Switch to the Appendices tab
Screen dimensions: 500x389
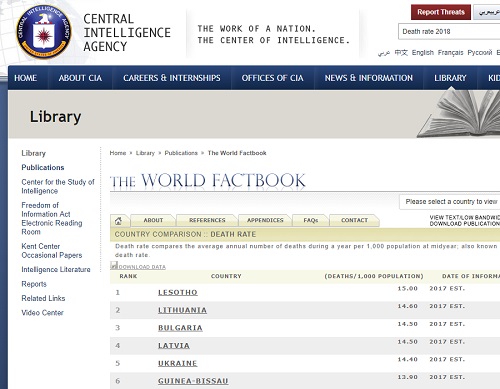tap(265, 220)
